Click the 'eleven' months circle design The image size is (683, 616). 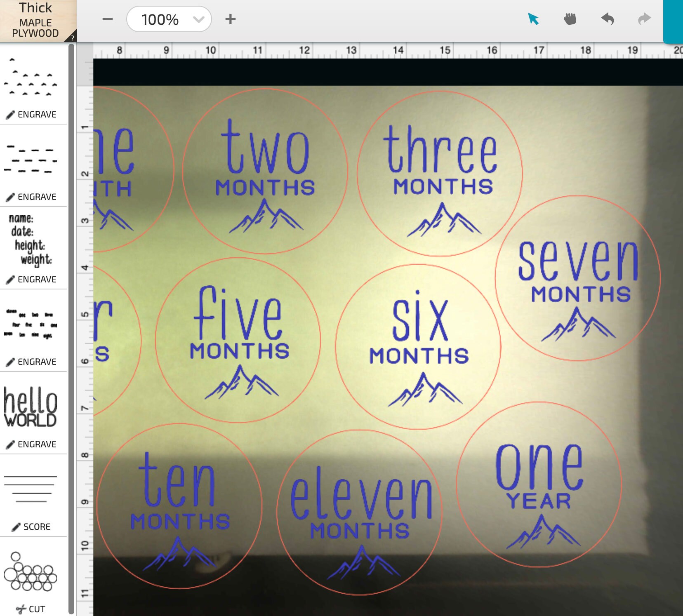pyautogui.click(x=359, y=512)
